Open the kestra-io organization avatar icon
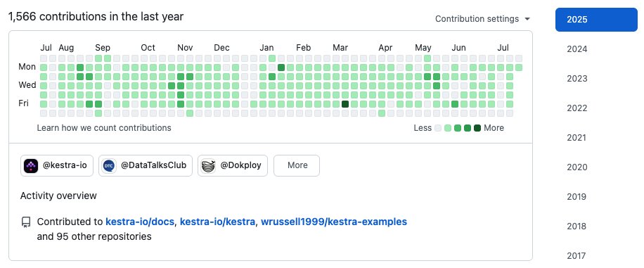644x268 pixels. click(x=31, y=165)
